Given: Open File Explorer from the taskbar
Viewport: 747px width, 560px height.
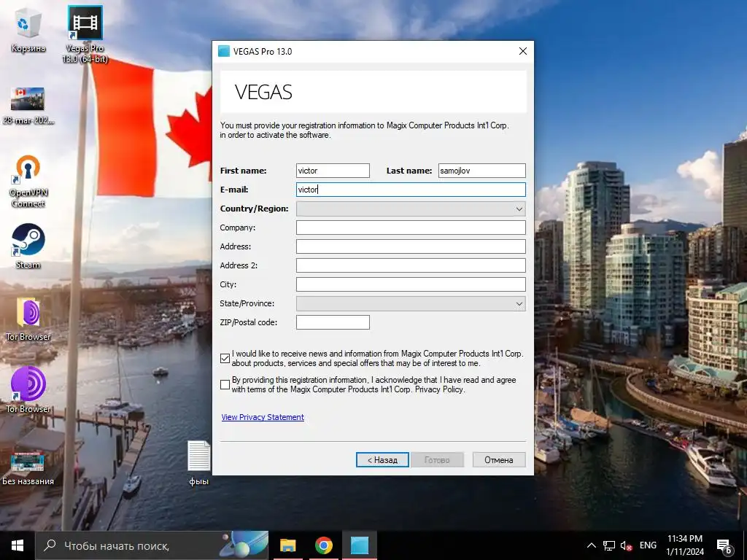Looking at the screenshot, I should pyautogui.click(x=287, y=545).
